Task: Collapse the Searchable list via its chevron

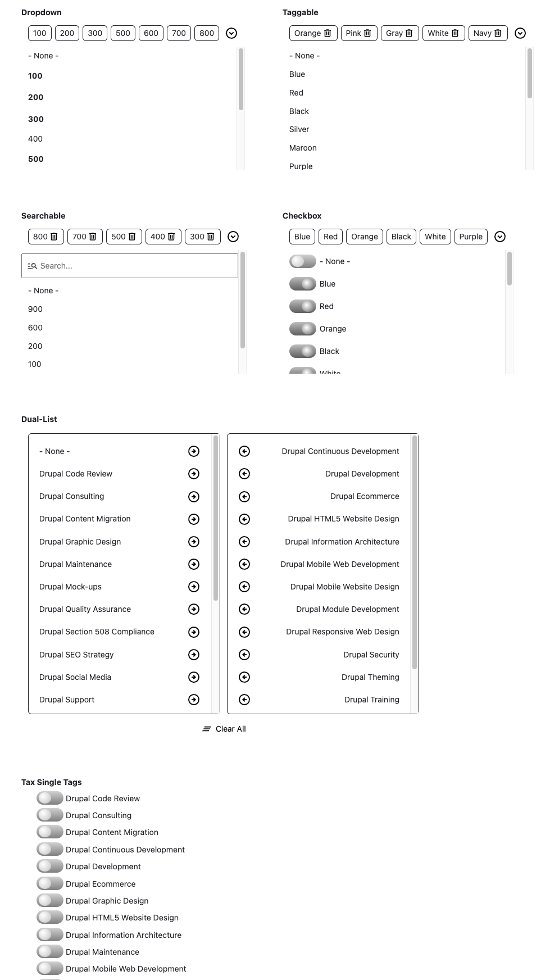Action: [x=234, y=237]
